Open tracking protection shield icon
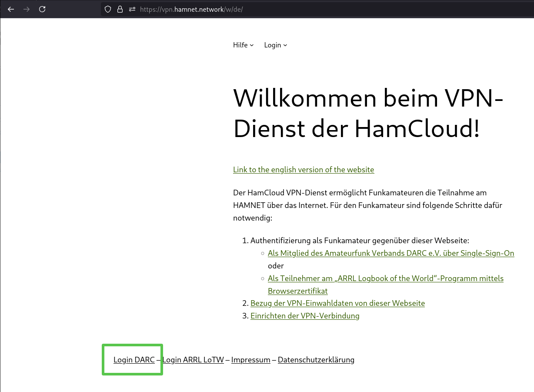This screenshot has height=392, width=534. pyautogui.click(x=108, y=9)
